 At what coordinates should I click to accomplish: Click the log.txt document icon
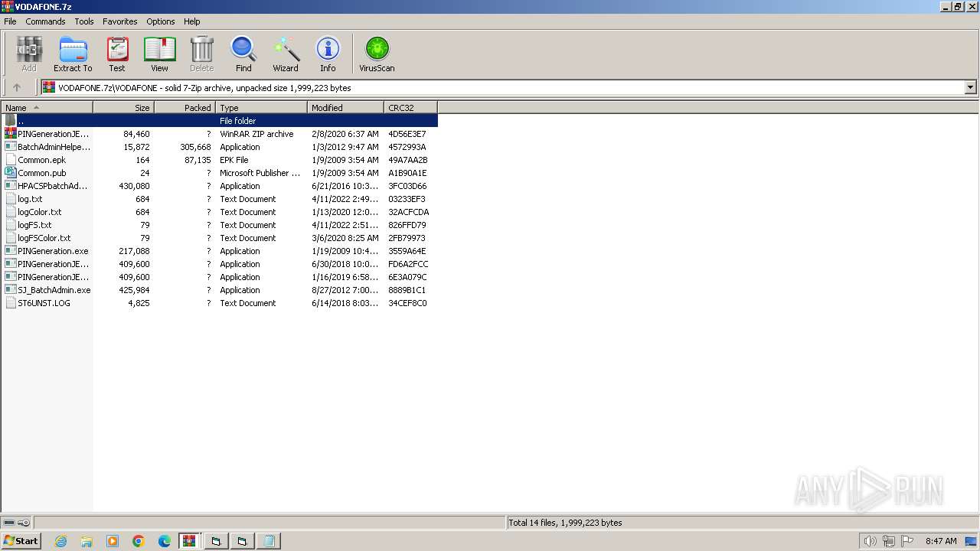click(x=11, y=199)
